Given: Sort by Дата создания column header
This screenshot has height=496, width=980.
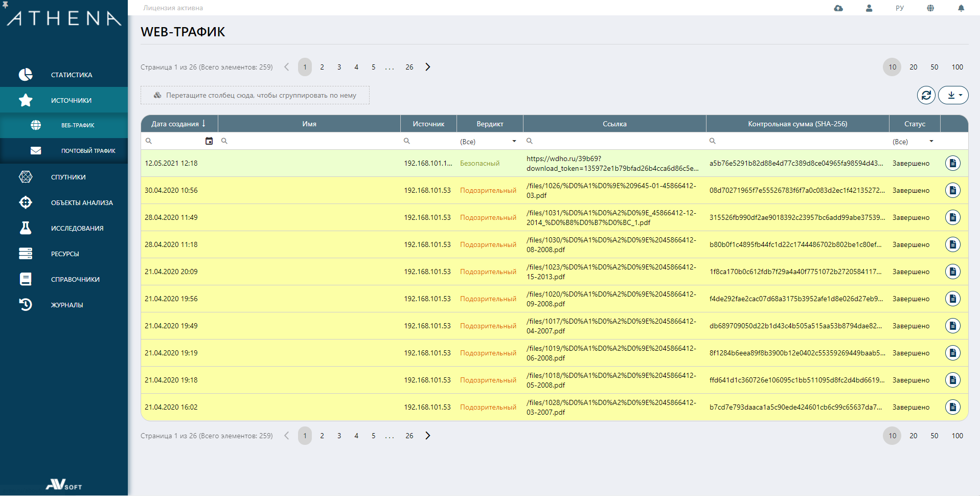Looking at the screenshot, I should pos(175,124).
